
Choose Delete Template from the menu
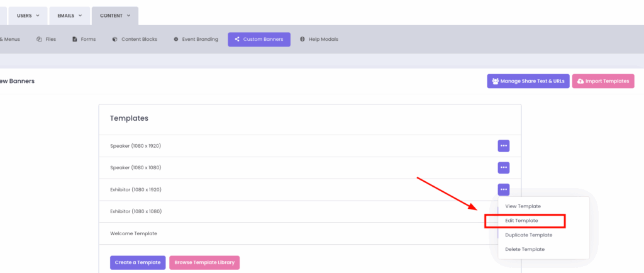pyautogui.click(x=525, y=249)
